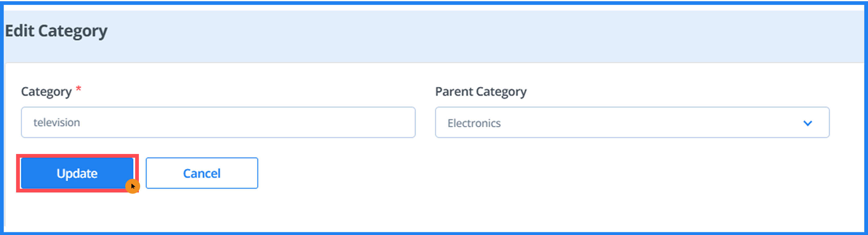Select the Electronics value in the dropdown
The width and height of the screenshot is (868, 235).
coord(474,123)
